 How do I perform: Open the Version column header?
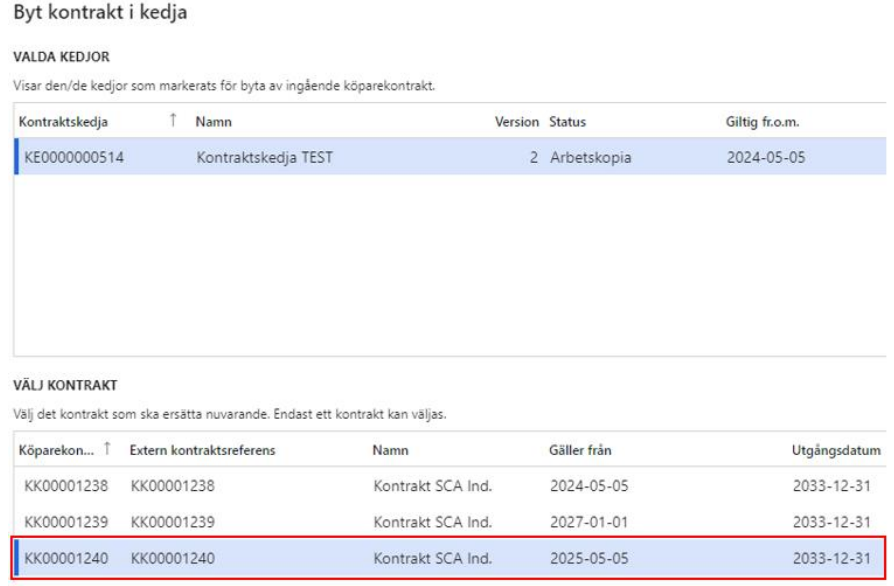[517, 122]
